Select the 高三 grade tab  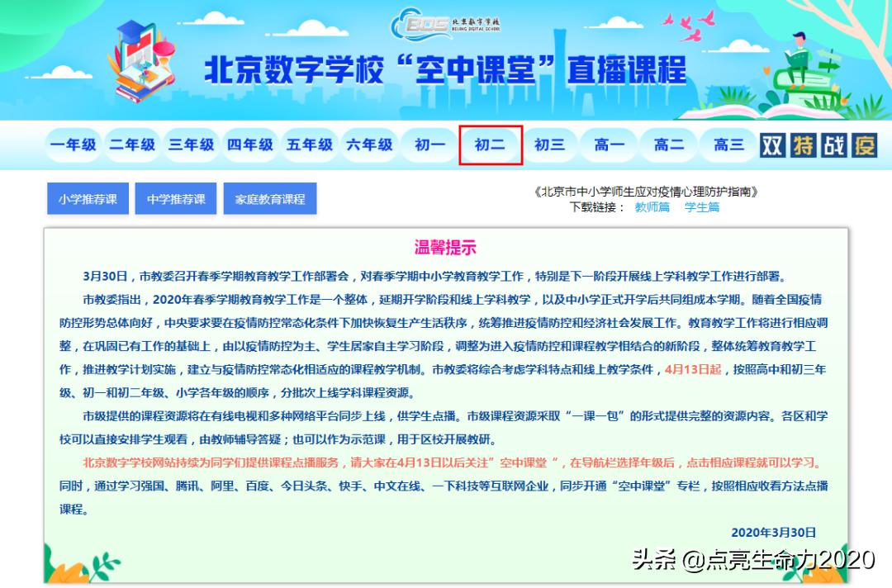coord(727,145)
